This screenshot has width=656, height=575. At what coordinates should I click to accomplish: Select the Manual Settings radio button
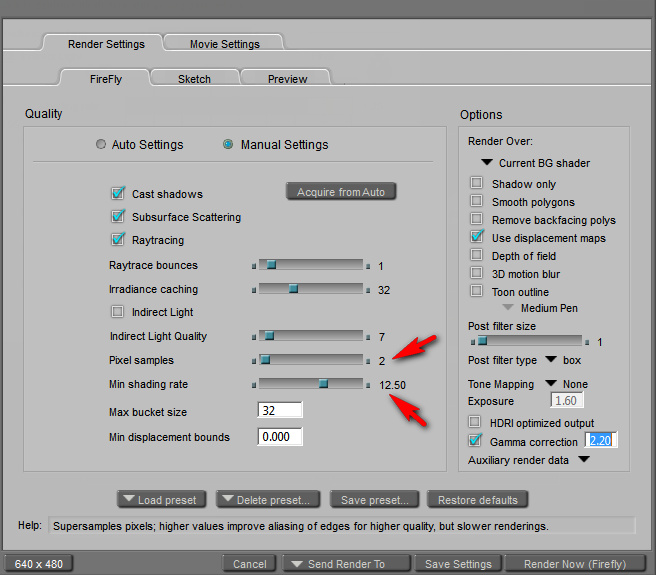click(x=228, y=145)
